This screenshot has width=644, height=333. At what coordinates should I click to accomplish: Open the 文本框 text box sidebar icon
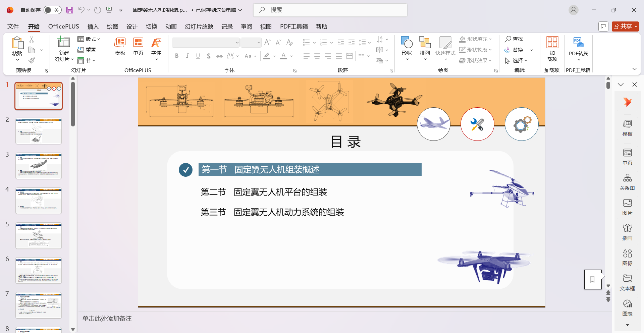coord(627,282)
